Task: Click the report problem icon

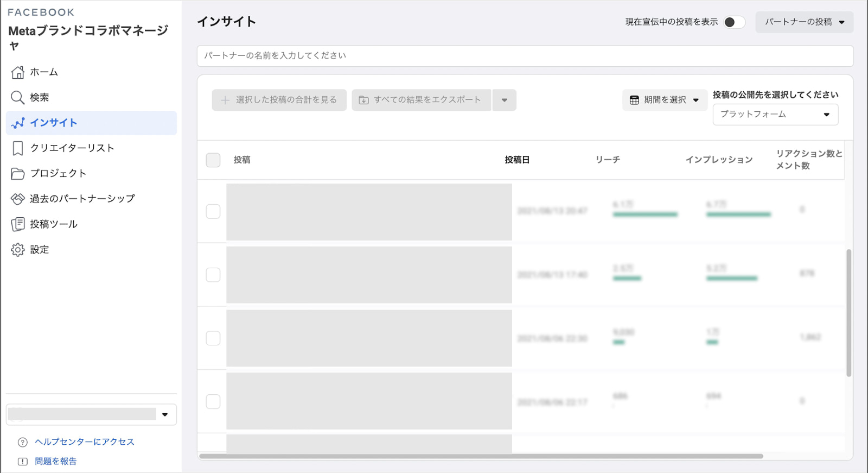Action: click(22, 462)
